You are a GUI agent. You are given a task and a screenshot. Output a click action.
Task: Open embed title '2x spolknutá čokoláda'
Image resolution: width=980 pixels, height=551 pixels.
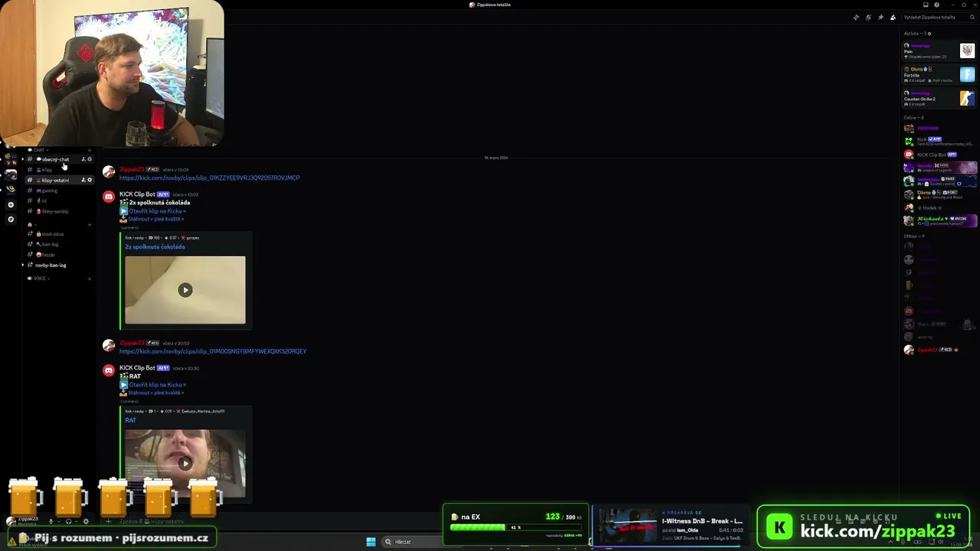pyautogui.click(x=155, y=247)
